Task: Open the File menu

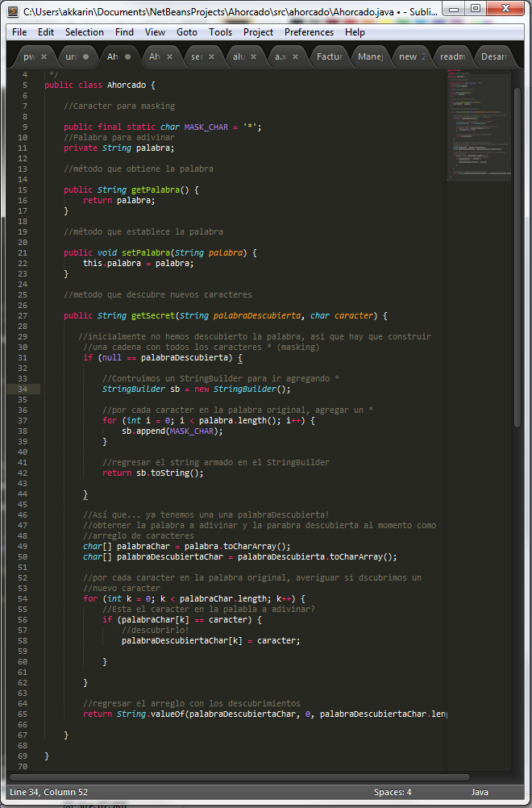Action: click(19, 32)
